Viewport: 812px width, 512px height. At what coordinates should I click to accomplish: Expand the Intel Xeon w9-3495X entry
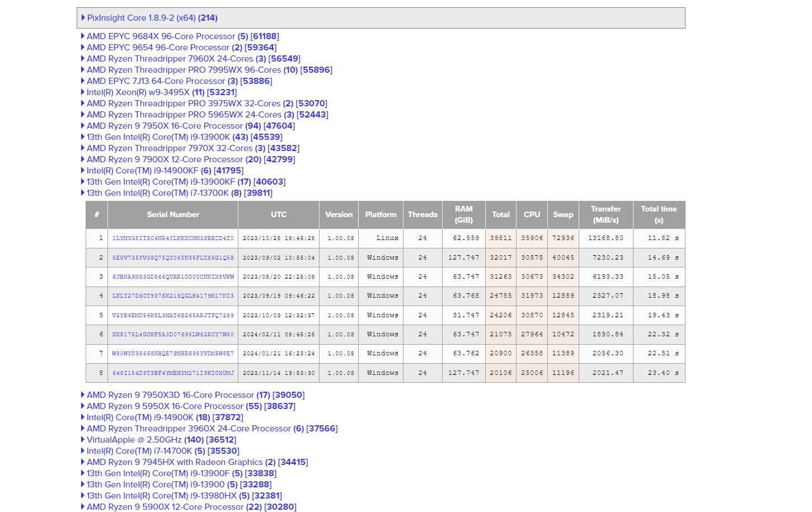[158, 92]
